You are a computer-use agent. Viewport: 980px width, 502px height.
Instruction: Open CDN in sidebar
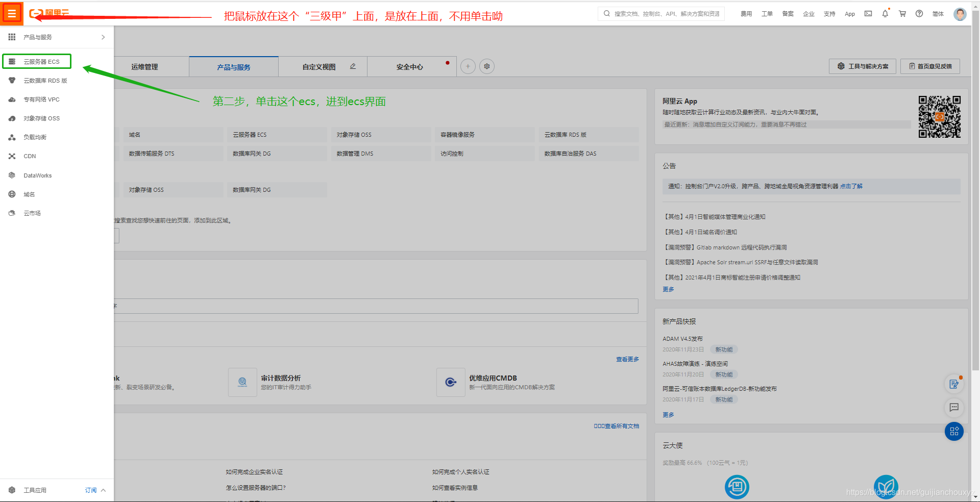(30, 156)
